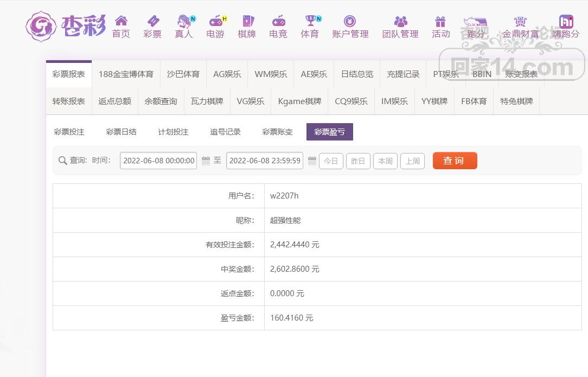Image resolution: width=588 pixels, height=377 pixels.
Task: Click the 今日 quick filter button
Action: 331,161
